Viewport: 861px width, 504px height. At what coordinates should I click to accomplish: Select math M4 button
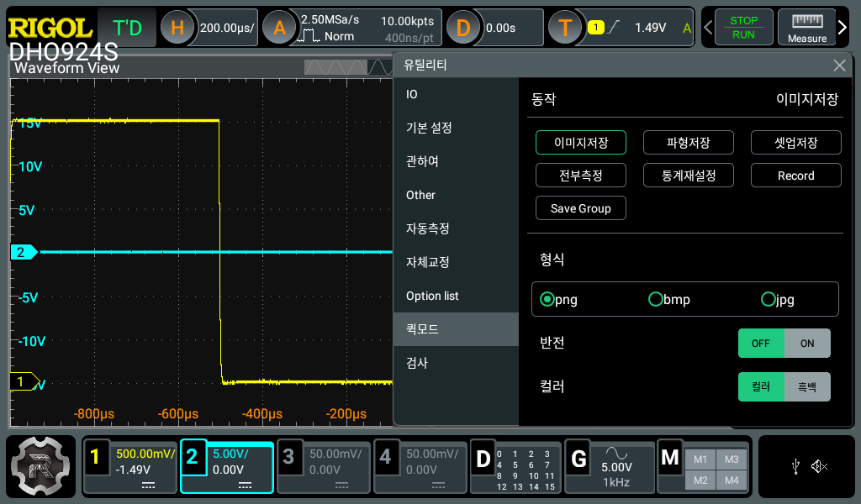tap(732, 480)
